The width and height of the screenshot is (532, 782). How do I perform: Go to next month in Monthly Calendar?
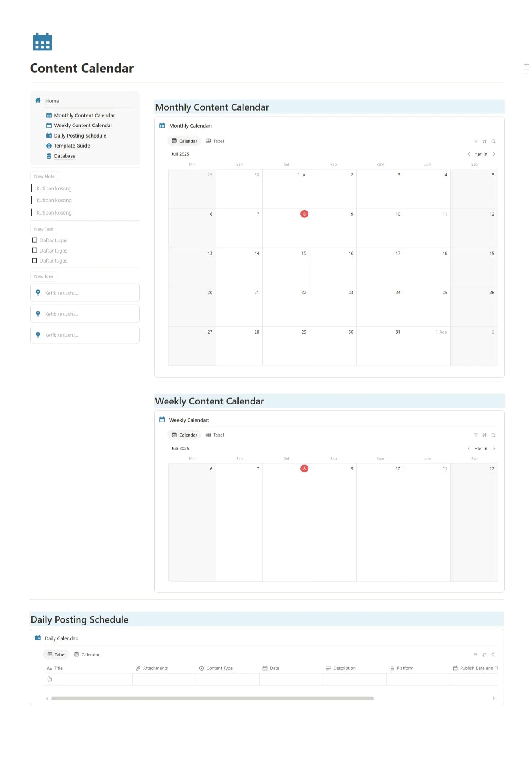494,154
